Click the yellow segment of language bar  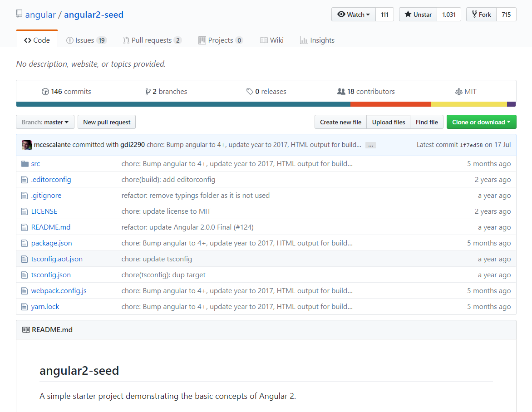(x=469, y=104)
